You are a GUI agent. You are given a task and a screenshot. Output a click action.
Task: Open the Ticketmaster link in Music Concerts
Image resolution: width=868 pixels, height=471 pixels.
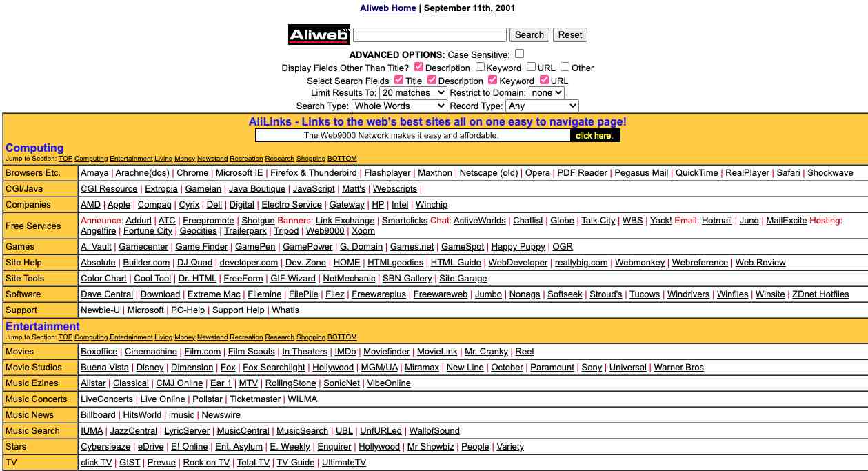click(255, 399)
